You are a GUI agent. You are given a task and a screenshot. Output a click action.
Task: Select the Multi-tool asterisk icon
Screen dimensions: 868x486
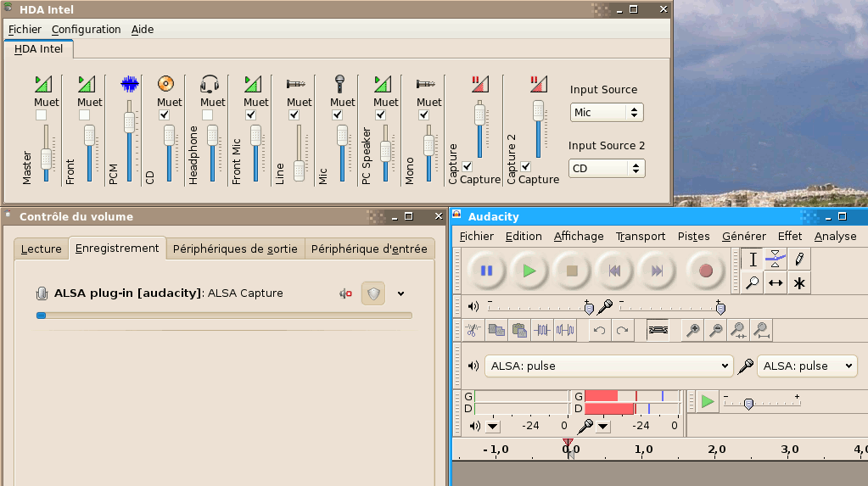[799, 282]
